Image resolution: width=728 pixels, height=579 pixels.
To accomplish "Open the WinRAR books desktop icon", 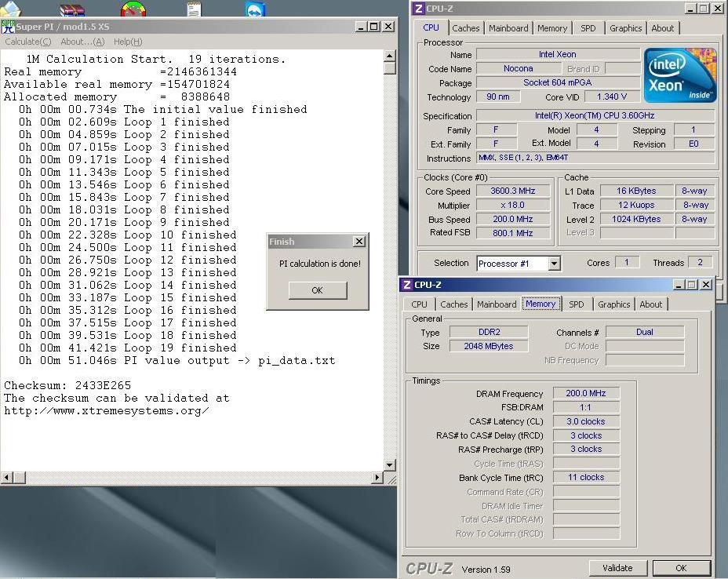I will click(72, 9).
